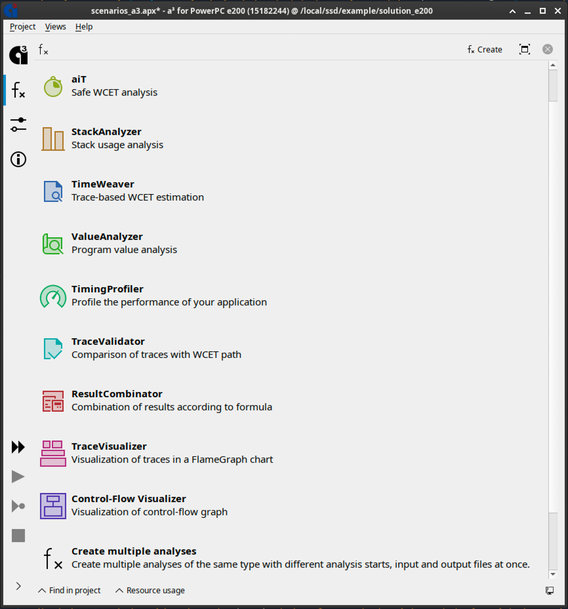Screen dimensions: 568x609
Task: Click the ValueAnalyzer magnifier icon
Action: pyautogui.click(x=53, y=244)
